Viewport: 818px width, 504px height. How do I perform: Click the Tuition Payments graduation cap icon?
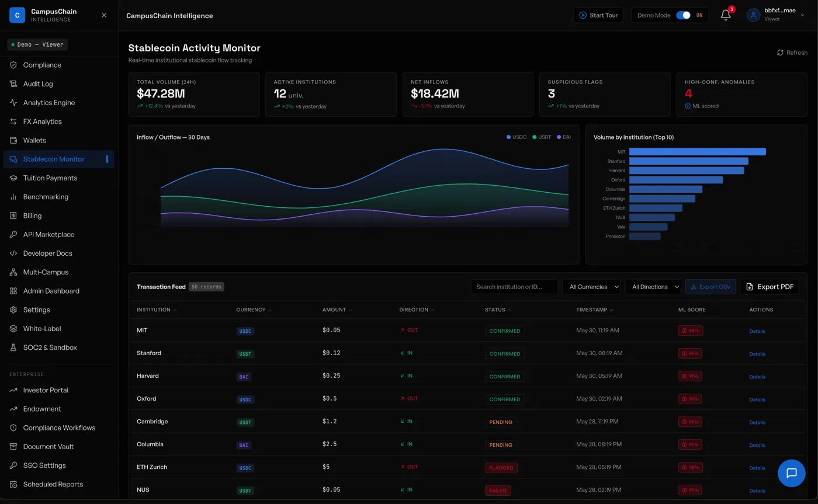(x=13, y=178)
